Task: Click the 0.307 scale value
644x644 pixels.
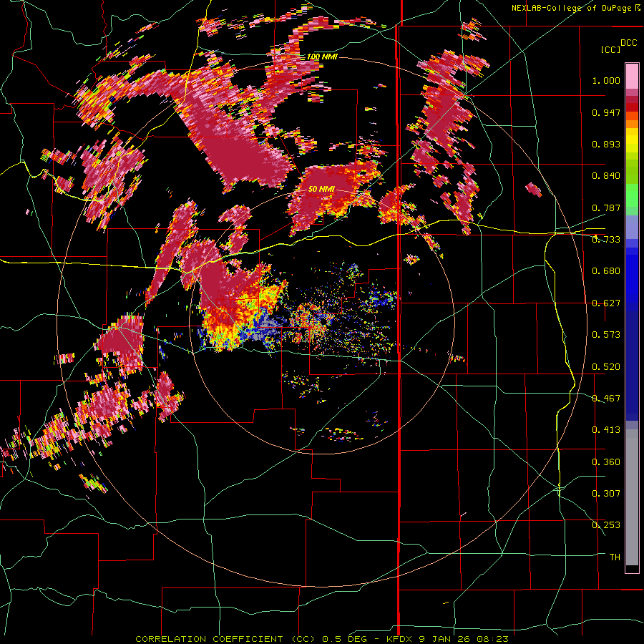Action: [606, 494]
